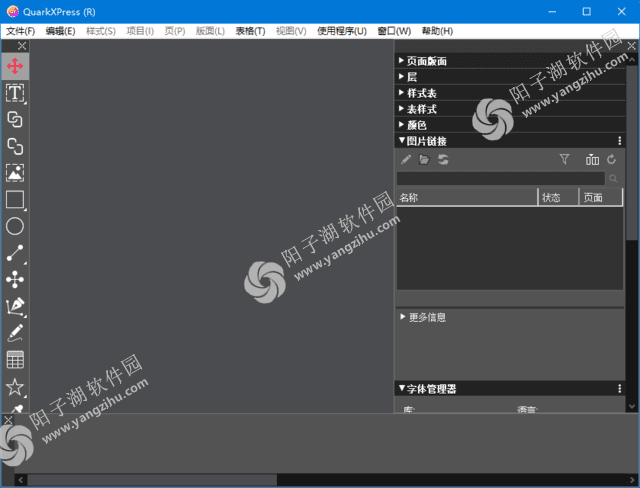This screenshot has width=640, height=488.
Task: Click the columns layout icon in picture links
Action: click(592, 160)
